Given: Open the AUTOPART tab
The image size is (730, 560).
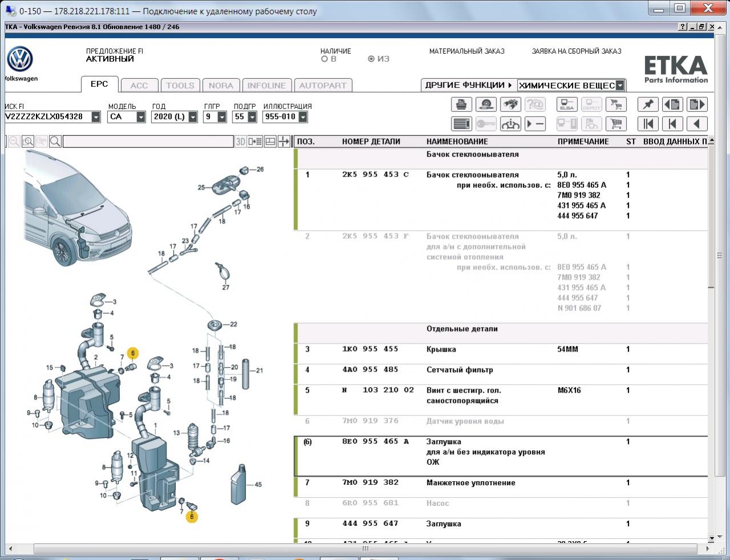Looking at the screenshot, I should [323, 86].
